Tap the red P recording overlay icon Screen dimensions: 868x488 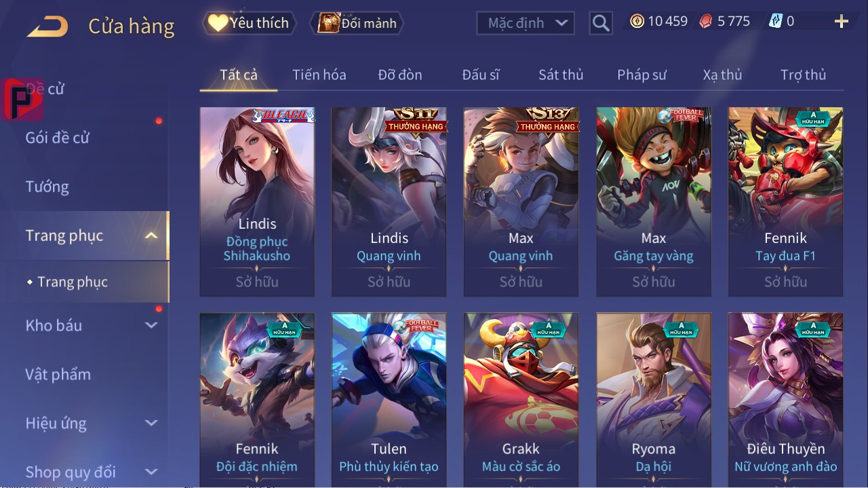click(22, 99)
